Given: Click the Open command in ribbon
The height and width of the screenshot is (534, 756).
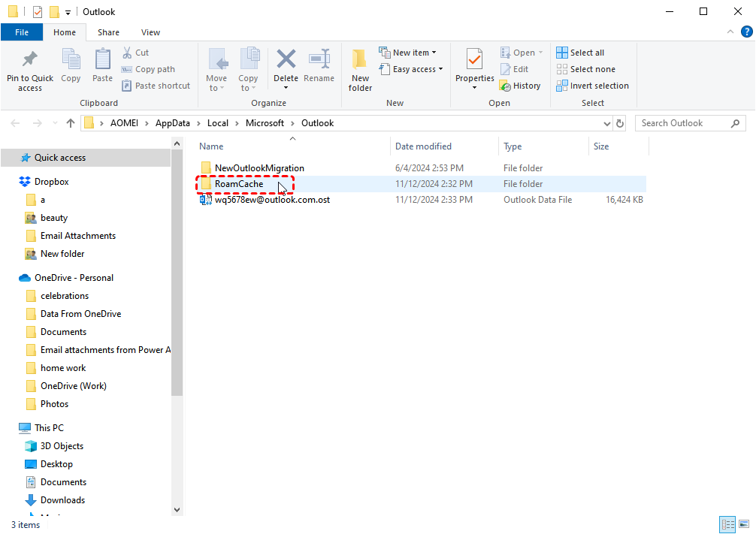Looking at the screenshot, I should (522, 53).
